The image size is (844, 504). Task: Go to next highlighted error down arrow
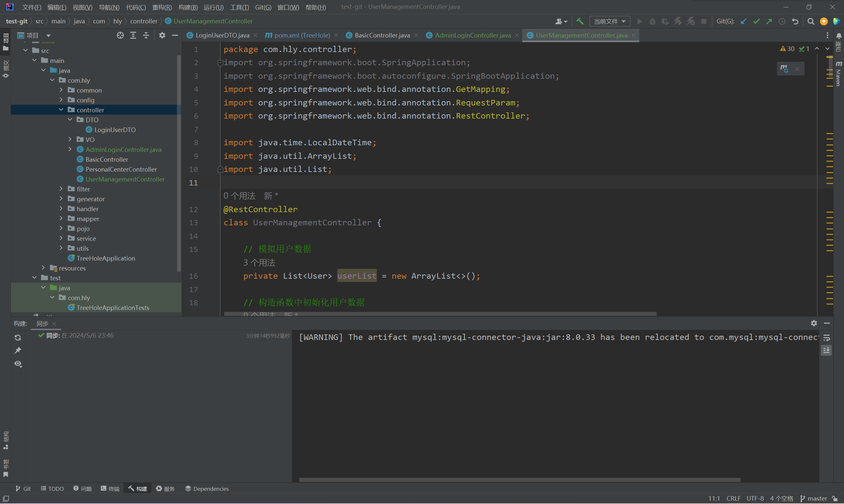coord(827,48)
